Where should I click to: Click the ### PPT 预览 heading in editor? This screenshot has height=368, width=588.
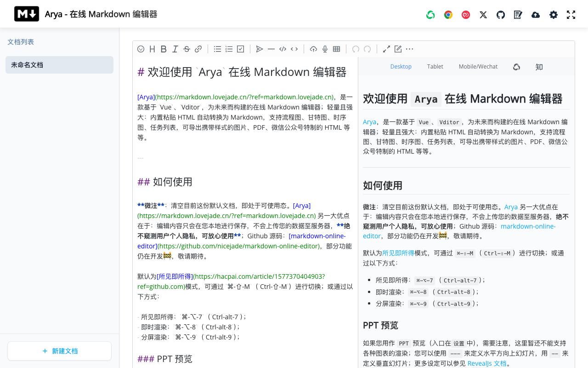pos(165,359)
